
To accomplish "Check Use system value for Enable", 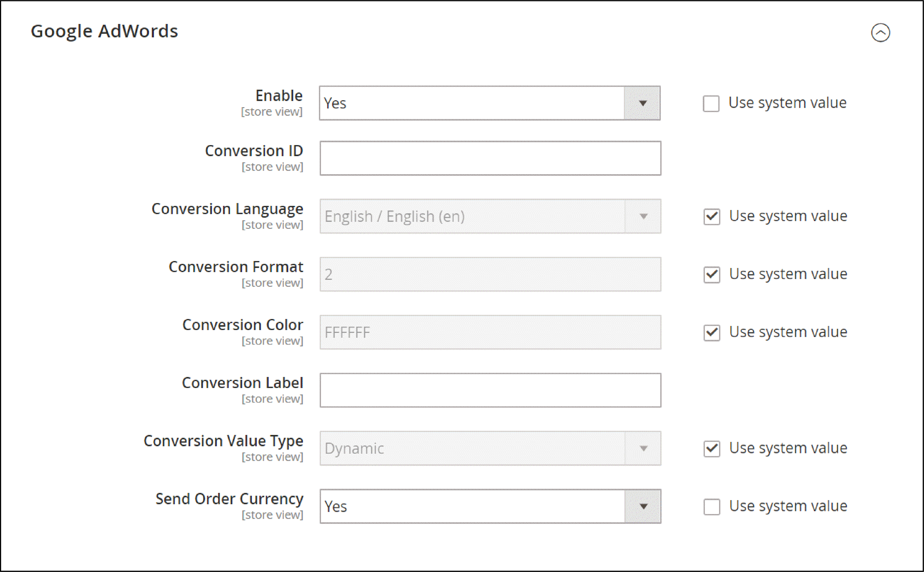I will 711,103.
